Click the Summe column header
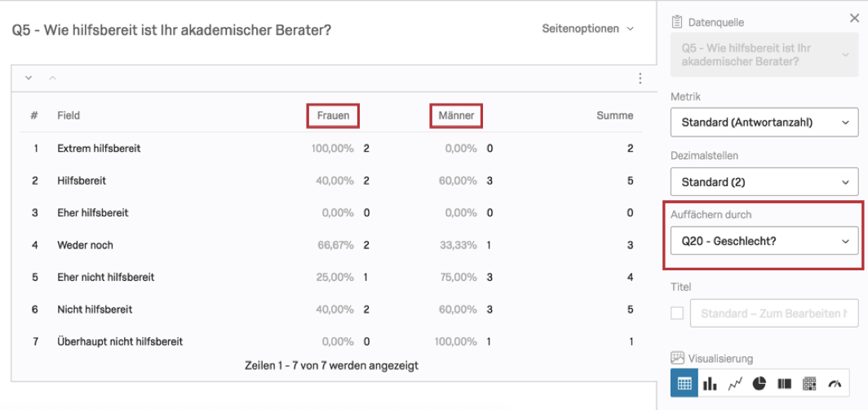 click(615, 116)
